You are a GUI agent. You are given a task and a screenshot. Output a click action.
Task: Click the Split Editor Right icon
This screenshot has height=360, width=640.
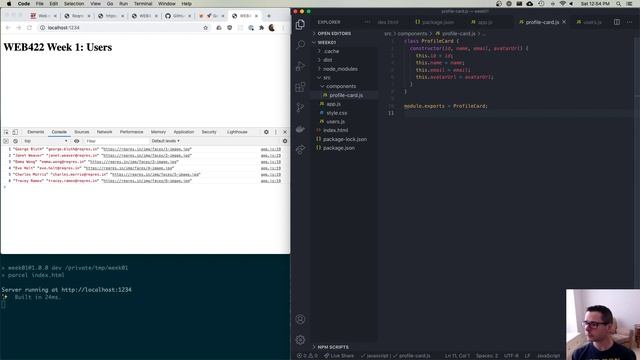(x=617, y=22)
